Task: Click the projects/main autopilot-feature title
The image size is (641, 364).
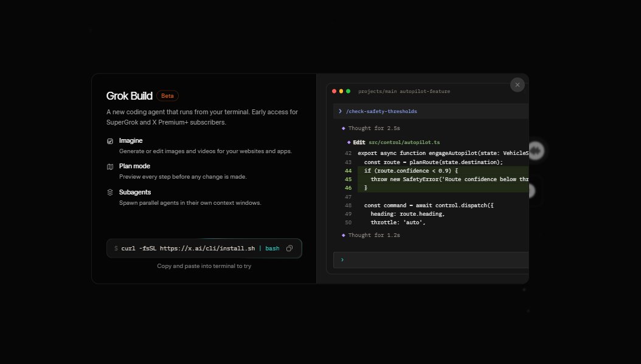Action: point(404,92)
